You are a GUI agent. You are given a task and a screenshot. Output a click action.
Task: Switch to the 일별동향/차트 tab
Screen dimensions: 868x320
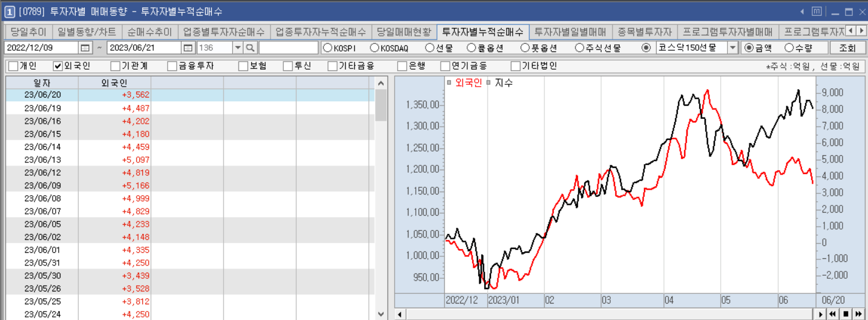click(x=86, y=32)
